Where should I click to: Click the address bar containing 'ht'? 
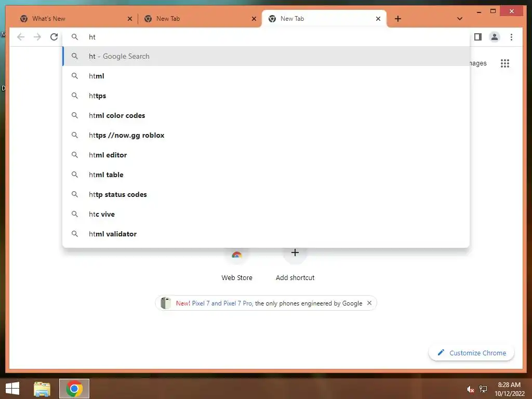pos(267,37)
